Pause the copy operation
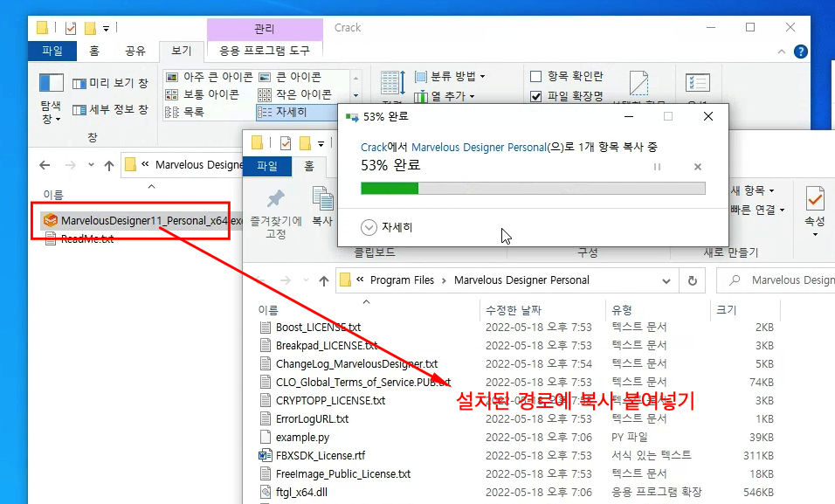 click(x=657, y=167)
